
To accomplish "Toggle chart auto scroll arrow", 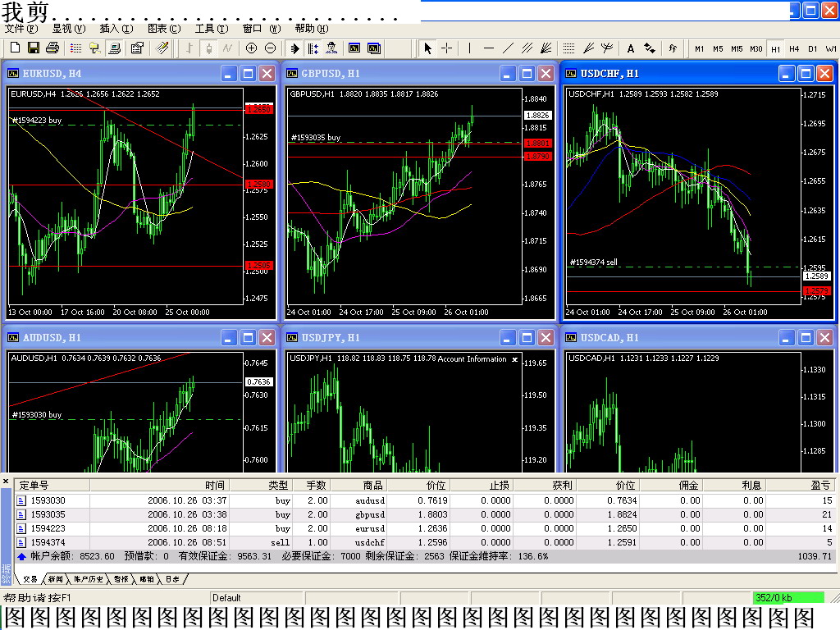I will click(x=294, y=48).
